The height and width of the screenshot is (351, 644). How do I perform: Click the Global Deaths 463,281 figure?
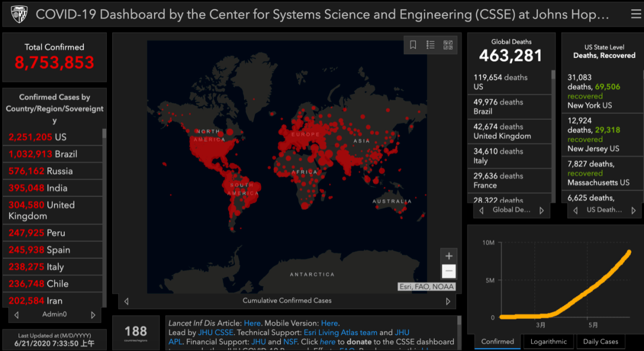(x=511, y=56)
